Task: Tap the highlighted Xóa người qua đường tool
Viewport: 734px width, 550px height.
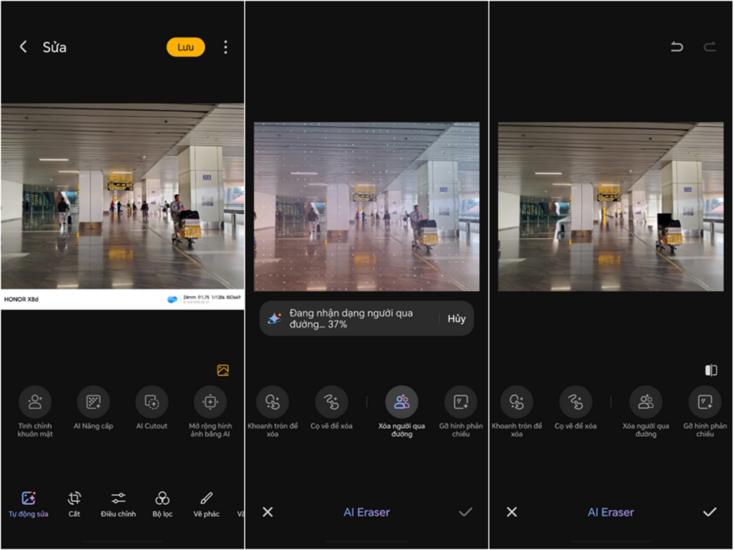Action: coord(401,402)
